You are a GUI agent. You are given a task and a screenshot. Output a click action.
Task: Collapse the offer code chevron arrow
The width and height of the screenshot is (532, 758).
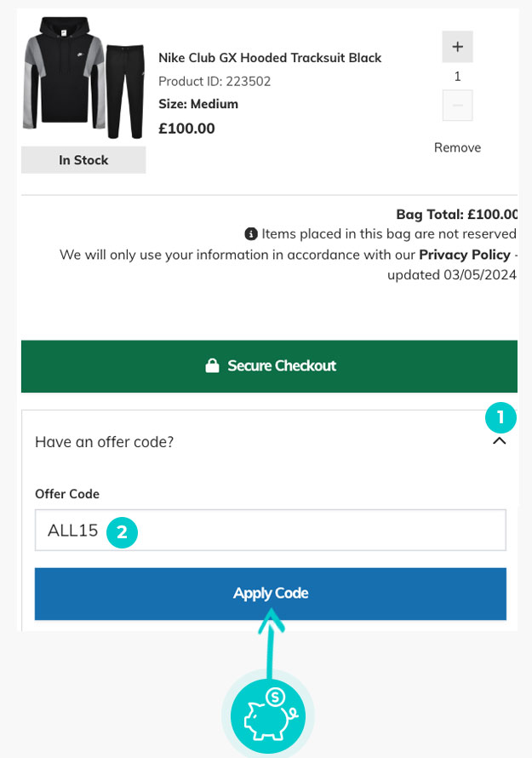point(500,441)
